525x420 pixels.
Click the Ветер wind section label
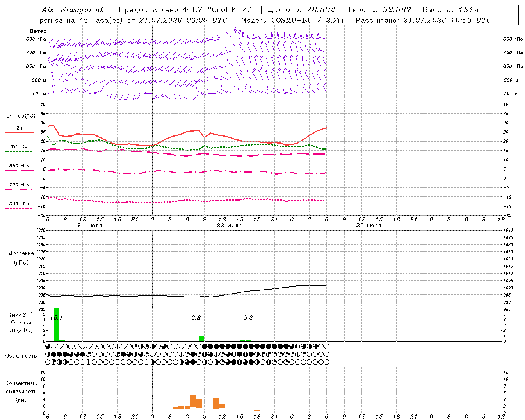pos(38,31)
